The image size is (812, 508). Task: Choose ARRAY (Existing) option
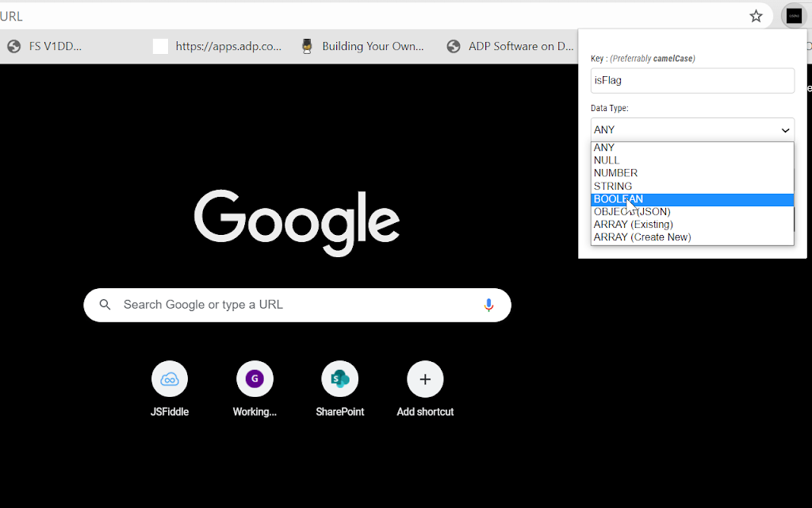(692, 225)
